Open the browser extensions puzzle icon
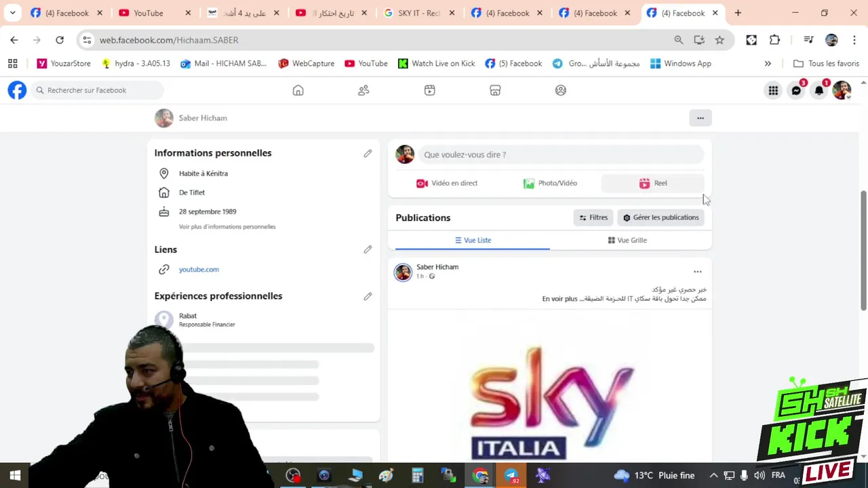The height and width of the screenshot is (488, 868). click(x=774, y=40)
